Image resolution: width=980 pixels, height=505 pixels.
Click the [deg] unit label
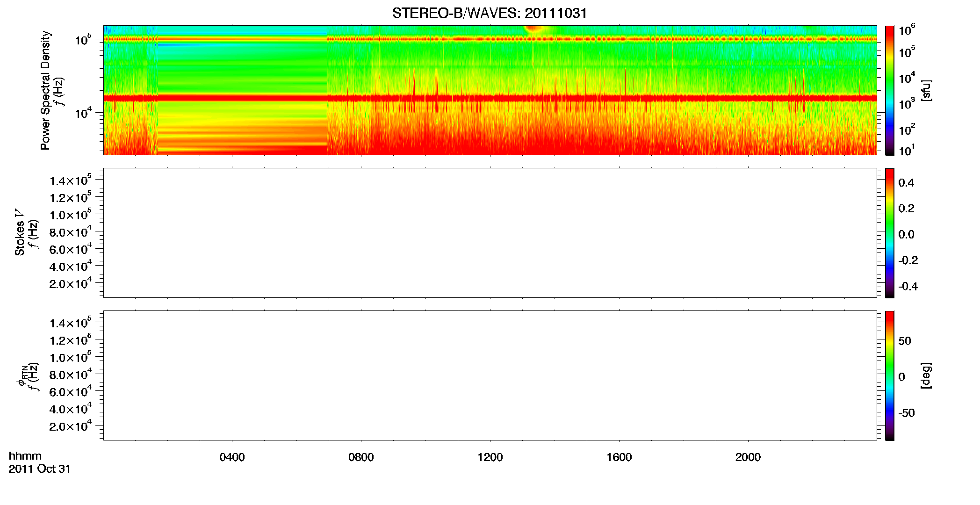(x=926, y=375)
